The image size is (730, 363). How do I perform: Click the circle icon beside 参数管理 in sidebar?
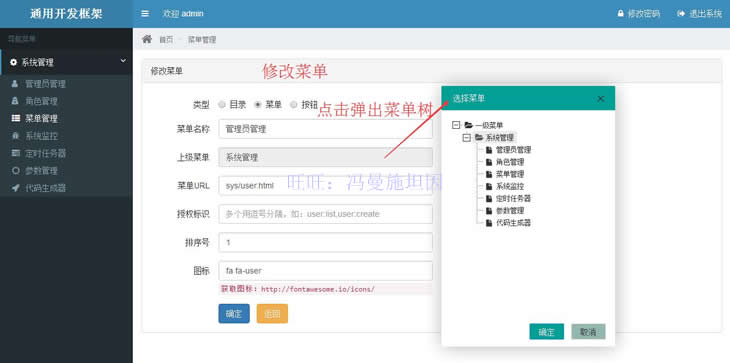15,171
